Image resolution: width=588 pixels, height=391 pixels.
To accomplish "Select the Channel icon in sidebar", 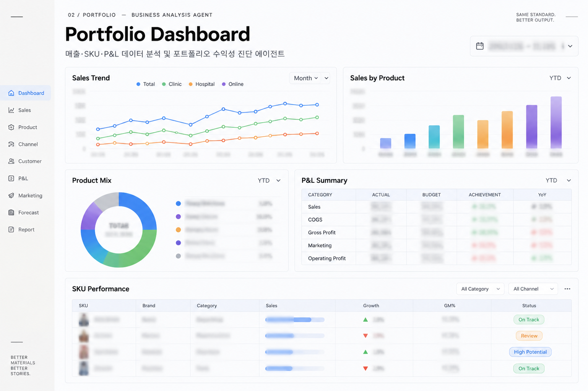I will (11, 144).
